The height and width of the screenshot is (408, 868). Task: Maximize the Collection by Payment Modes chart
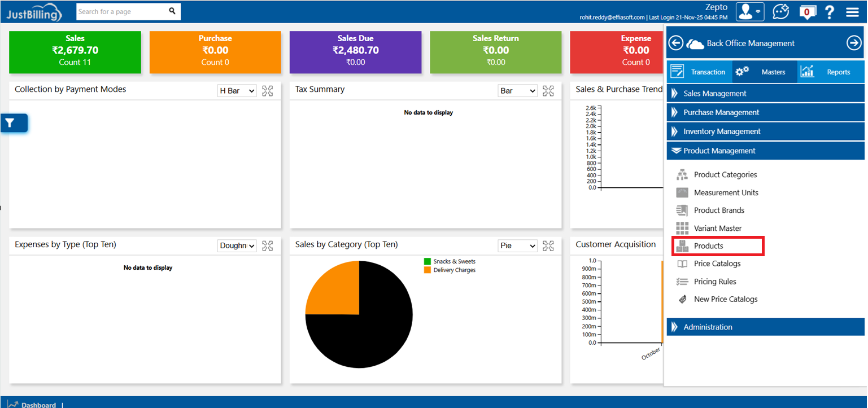pos(267,91)
